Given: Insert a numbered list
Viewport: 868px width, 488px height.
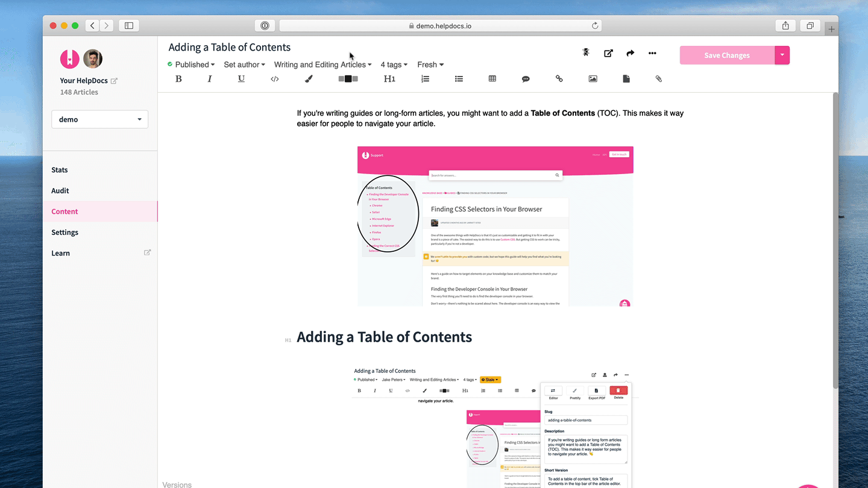Looking at the screenshot, I should point(425,79).
